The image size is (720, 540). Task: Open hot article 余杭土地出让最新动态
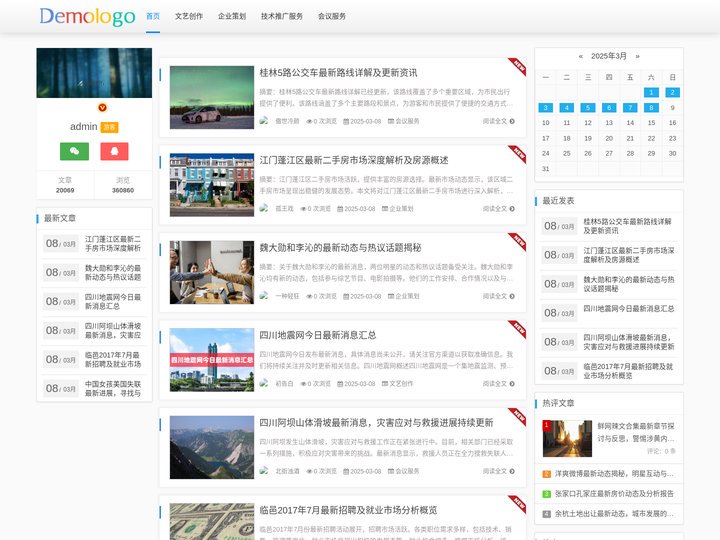coord(614,514)
